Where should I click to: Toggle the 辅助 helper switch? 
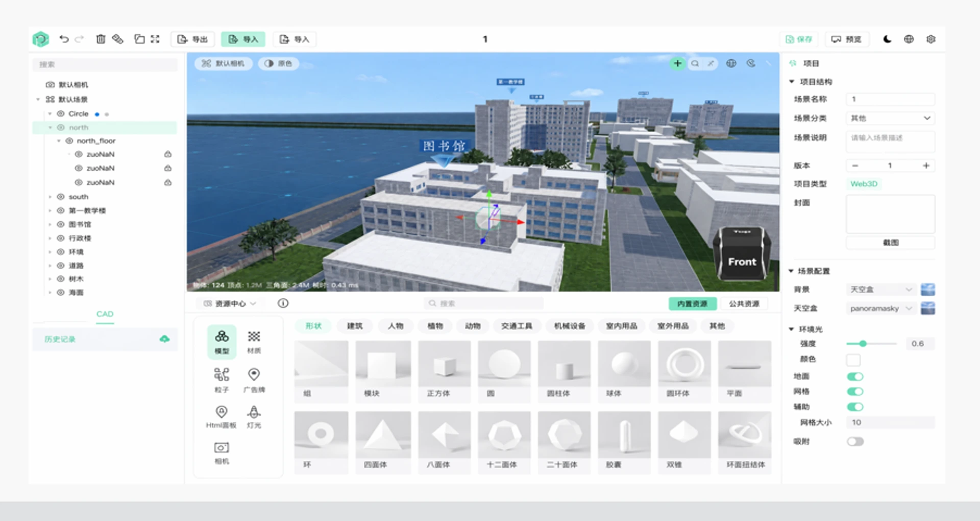click(x=855, y=407)
